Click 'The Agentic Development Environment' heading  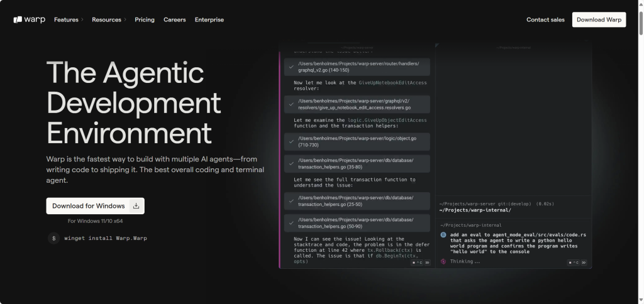click(133, 102)
